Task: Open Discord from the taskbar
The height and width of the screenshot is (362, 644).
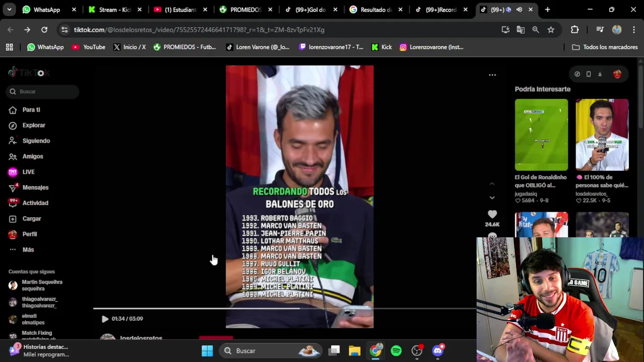Action: (438, 351)
